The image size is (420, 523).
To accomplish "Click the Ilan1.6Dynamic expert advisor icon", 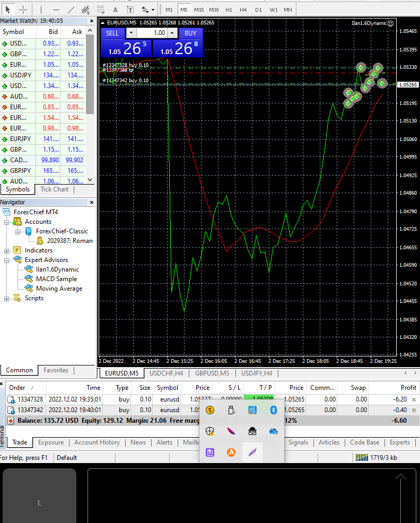I will click(x=29, y=269).
